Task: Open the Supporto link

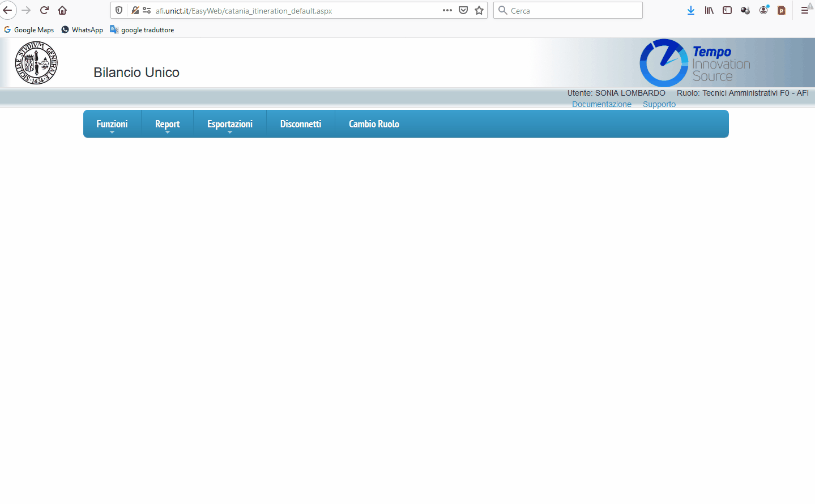Action: coord(659,104)
